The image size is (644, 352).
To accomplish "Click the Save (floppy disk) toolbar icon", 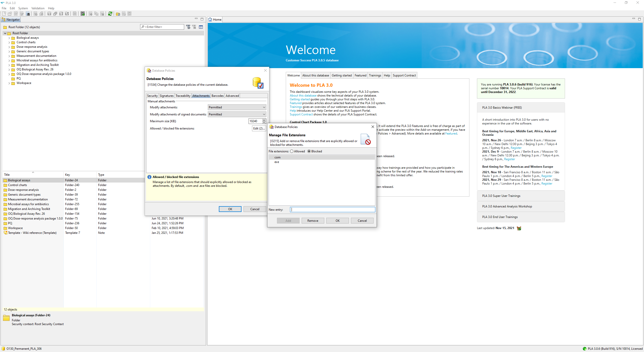I will click(x=49, y=14).
